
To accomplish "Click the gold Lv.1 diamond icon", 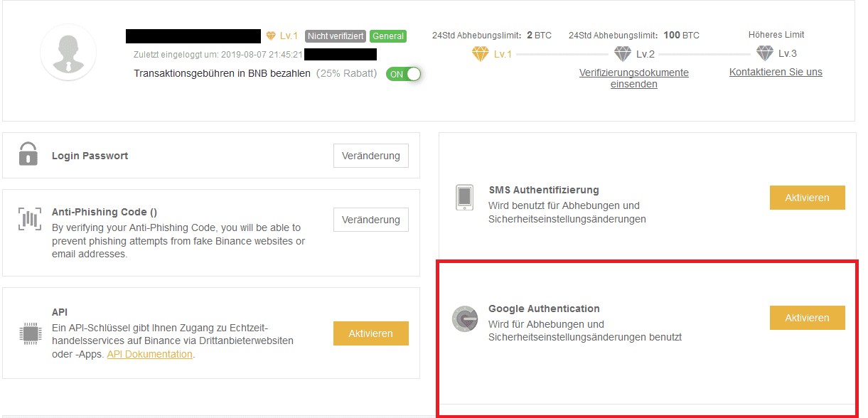I will coord(481,54).
